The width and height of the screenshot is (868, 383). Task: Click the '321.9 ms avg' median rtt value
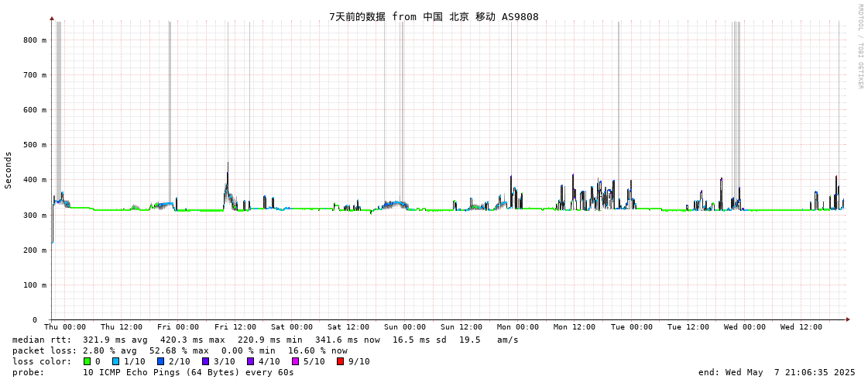click(x=115, y=340)
